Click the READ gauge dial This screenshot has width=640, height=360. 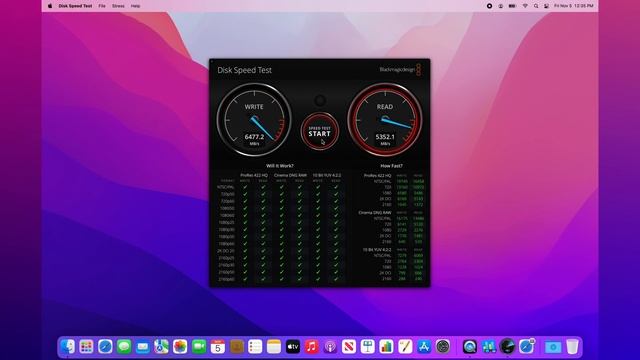[385, 120]
